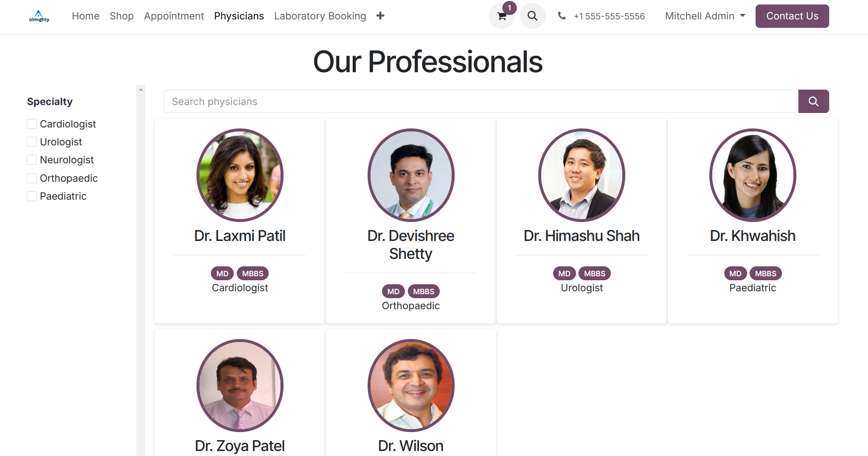Click the plus icon after Laboratory Booking
Viewport: 868px width, 456px height.
point(380,16)
